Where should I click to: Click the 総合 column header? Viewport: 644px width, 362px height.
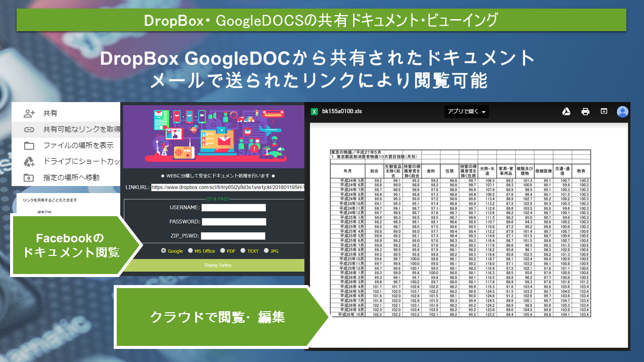click(374, 171)
